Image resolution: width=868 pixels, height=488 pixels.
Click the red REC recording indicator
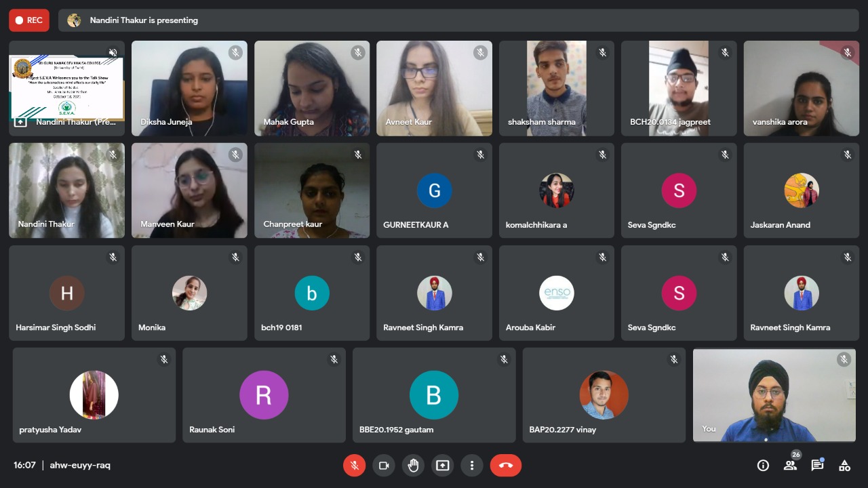tap(29, 20)
